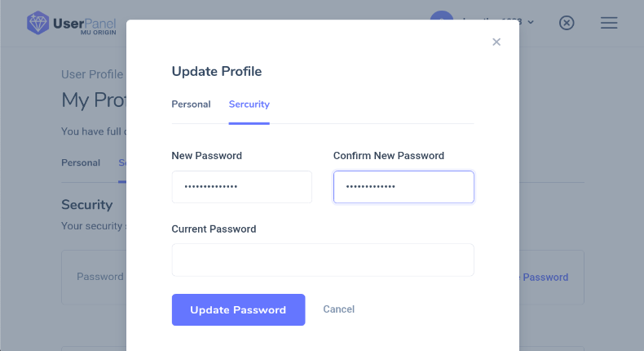
Task: Close the Update Profile dialog
Action: coord(496,42)
